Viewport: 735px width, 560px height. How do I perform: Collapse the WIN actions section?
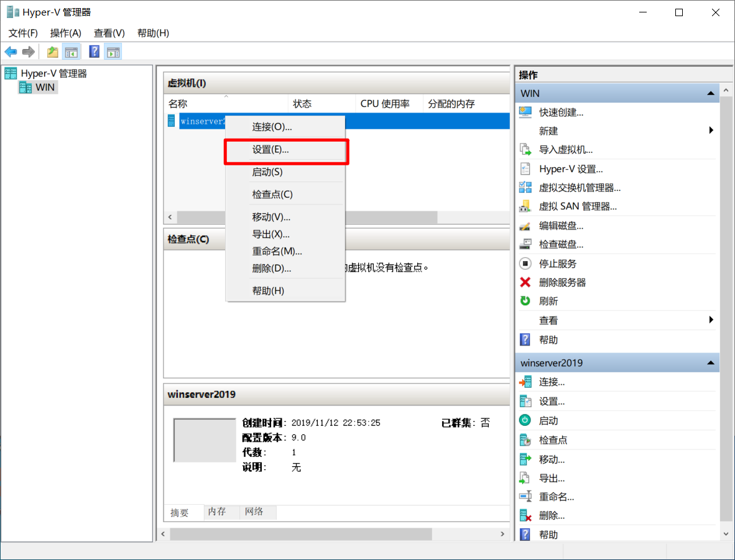[x=710, y=93]
